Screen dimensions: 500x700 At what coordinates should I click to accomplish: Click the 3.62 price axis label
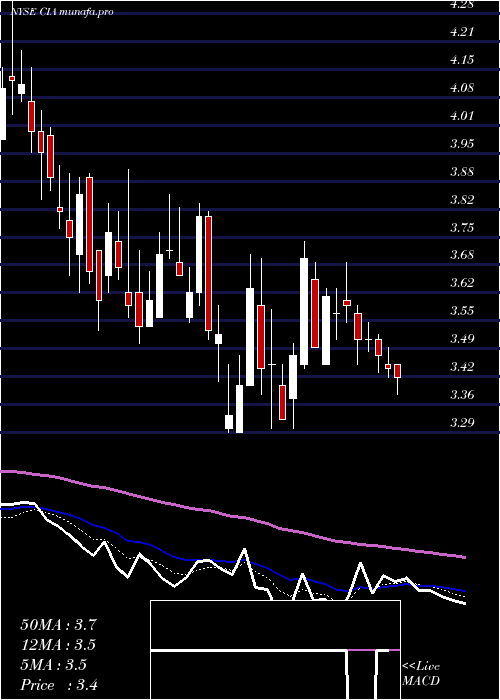point(462,283)
